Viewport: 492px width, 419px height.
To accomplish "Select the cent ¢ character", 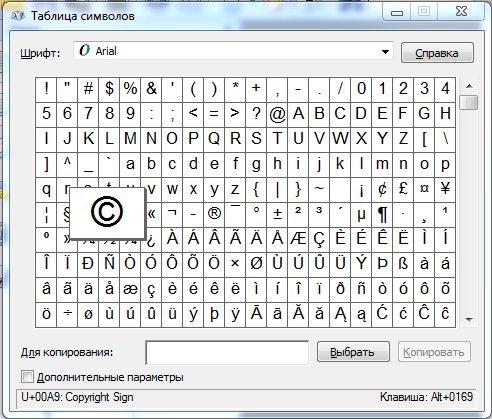I will point(382,189).
